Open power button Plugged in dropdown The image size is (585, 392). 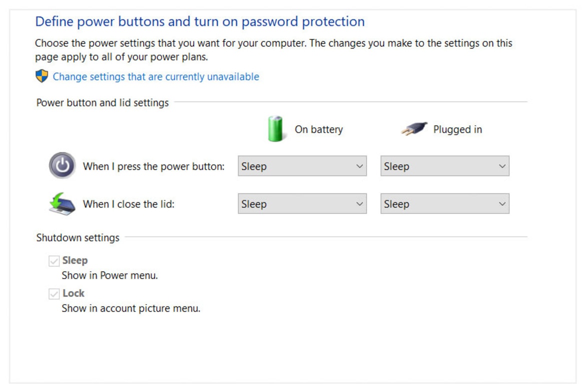pos(445,166)
